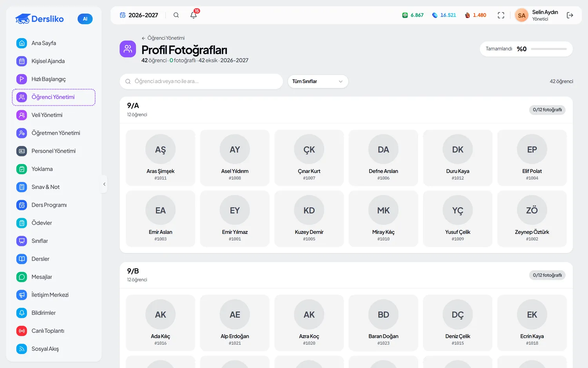Open Öğretmen Yönetimi menu item
This screenshot has width=588, height=368.
point(54,133)
